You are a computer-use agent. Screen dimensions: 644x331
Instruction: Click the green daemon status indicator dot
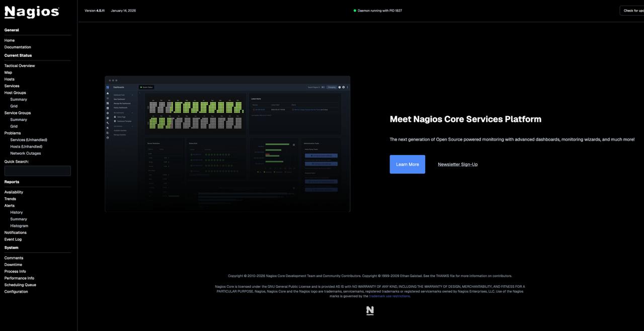pyautogui.click(x=355, y=11)
